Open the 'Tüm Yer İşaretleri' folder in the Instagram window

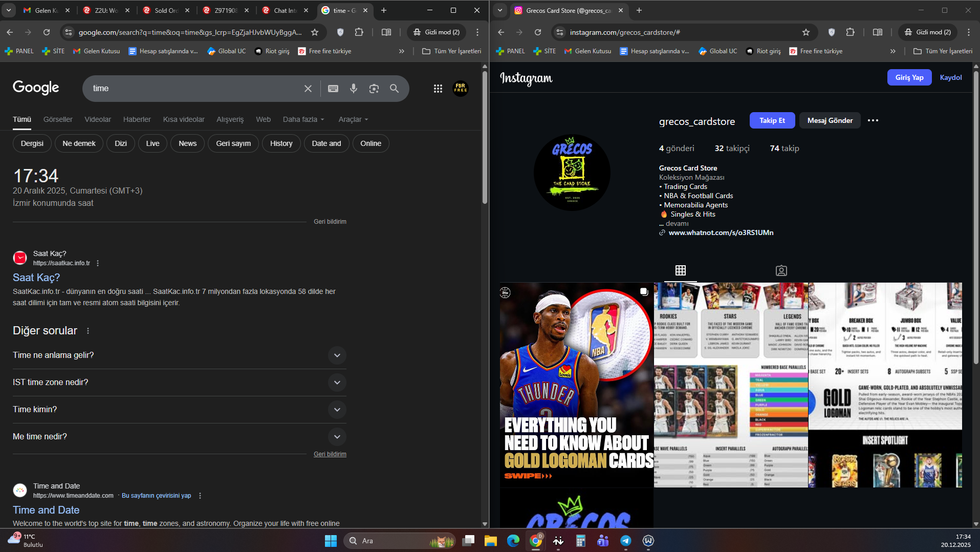(x=943, y=51)
